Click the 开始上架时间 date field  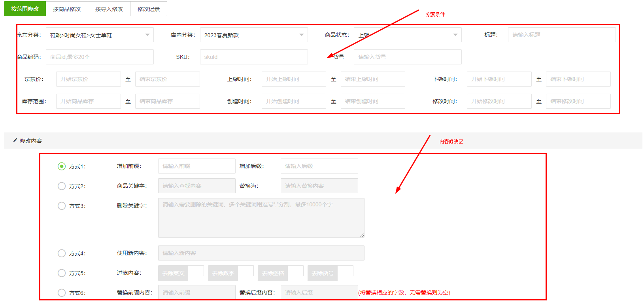coord(293,79)
